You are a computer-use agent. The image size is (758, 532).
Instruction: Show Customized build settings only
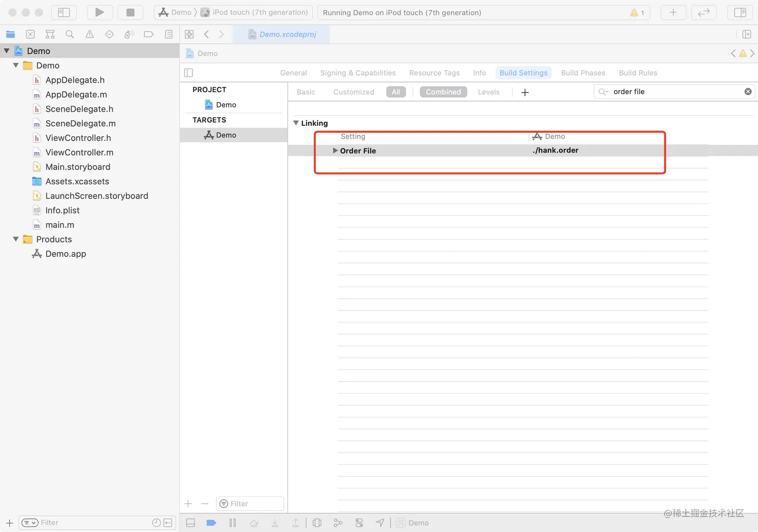pyautogui.click(x=353, y=92)
